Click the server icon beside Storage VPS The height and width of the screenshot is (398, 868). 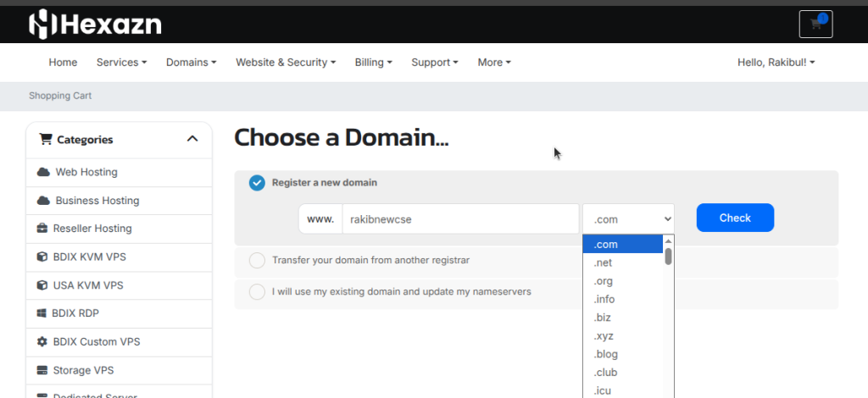[42, 370]
